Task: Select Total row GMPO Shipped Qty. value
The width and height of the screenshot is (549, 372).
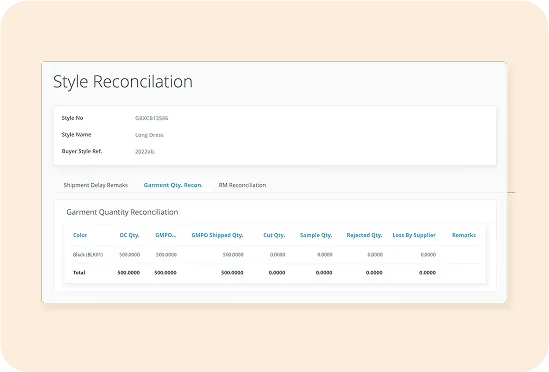Action: coord(232,273)
